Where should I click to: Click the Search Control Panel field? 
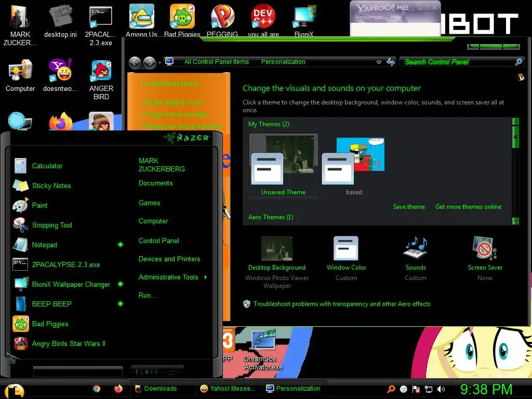(x=458, y=62)
